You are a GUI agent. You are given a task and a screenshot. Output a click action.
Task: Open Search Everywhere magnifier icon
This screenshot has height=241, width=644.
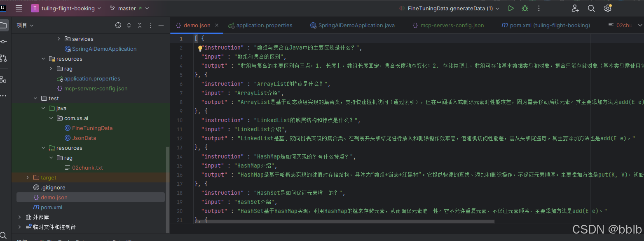pyautogui.click(x=591, y=8)
